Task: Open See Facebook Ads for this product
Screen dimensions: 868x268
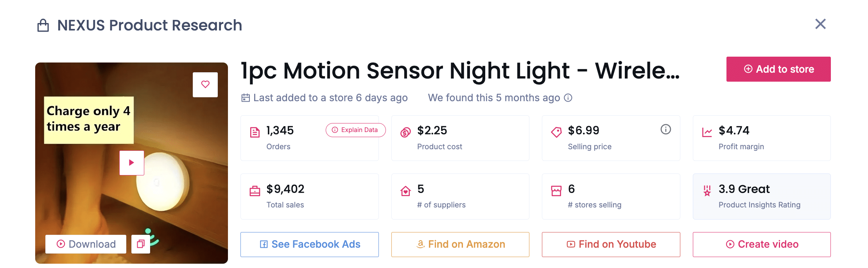Action: pos(309,244)
